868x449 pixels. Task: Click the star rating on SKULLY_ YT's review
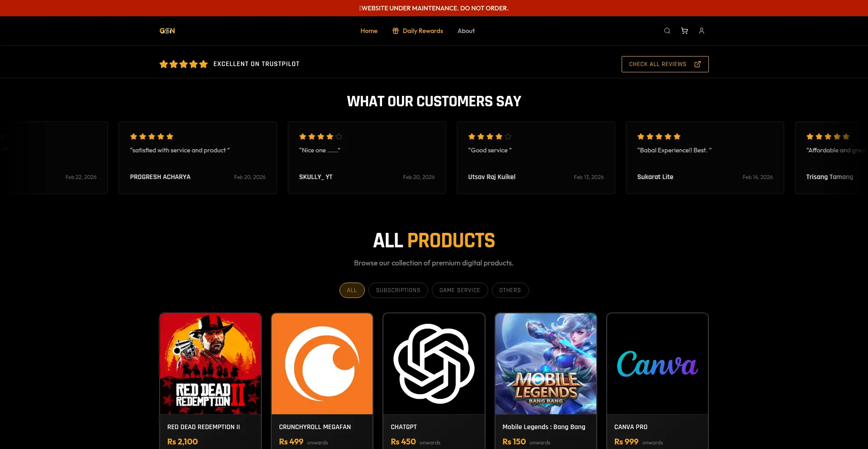click(x=321, y=137)
